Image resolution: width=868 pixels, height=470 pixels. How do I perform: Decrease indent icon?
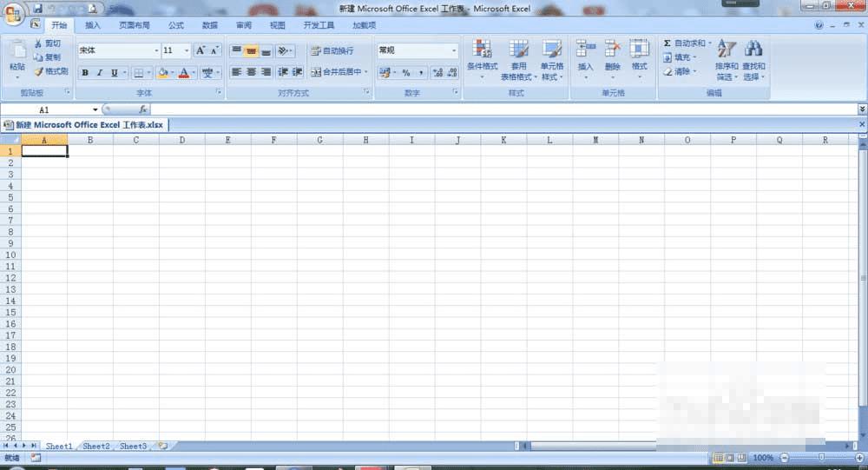pyautogui.click(x=283, y=72)
